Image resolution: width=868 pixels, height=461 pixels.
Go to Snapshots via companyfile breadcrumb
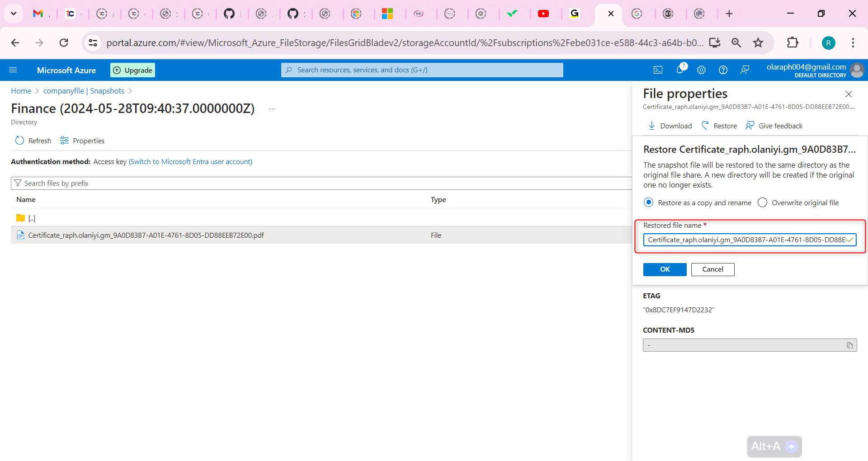click(83, 91)
